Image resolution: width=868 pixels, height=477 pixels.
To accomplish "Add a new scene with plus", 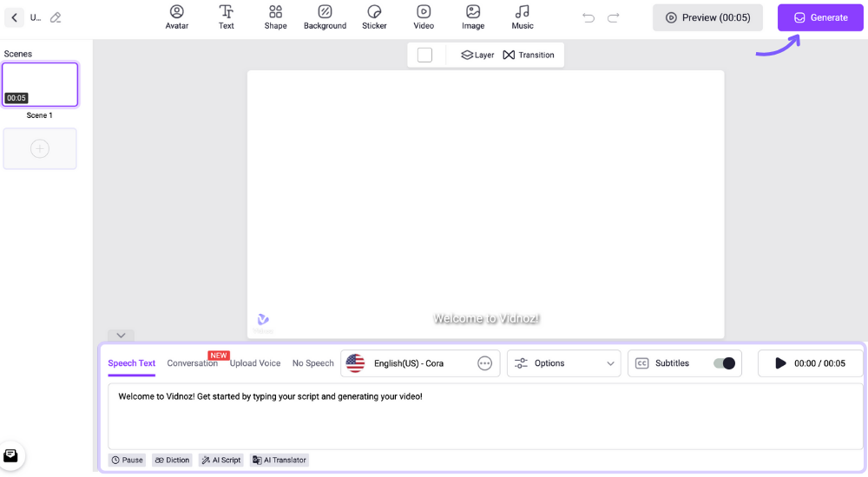I will coord(40,149).
